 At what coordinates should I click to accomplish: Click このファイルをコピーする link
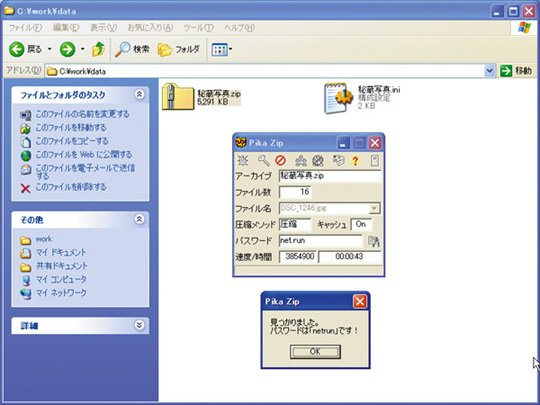(x=72, y=141)
